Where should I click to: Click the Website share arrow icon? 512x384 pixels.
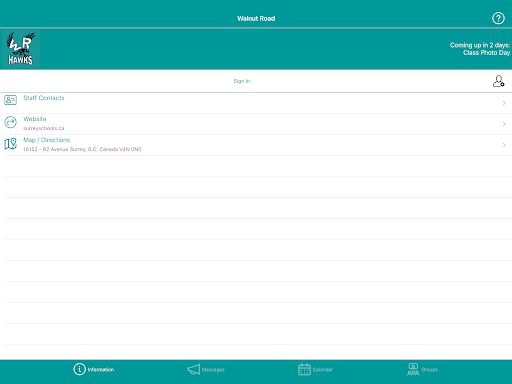click(x=10, y=122)
